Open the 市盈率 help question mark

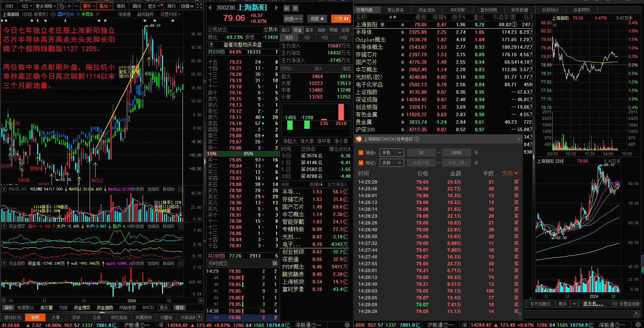(513, 17)
